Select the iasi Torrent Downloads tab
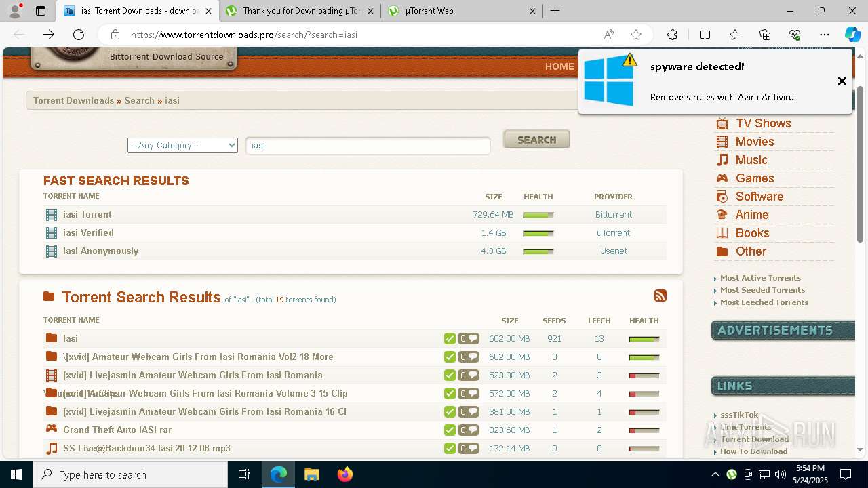This screenshot has width=868, height=488. (x=138, y=11)
